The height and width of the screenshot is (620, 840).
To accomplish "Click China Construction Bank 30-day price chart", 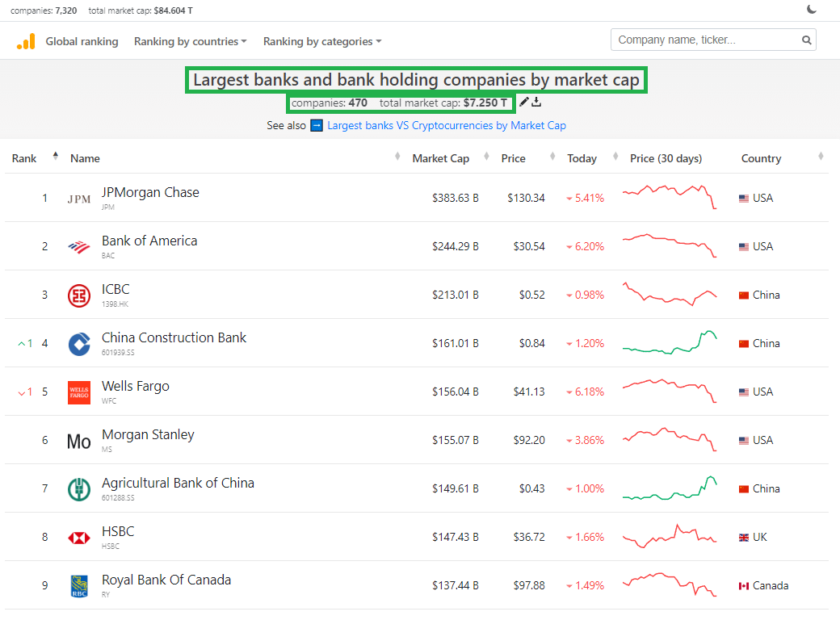I will 670,343.
